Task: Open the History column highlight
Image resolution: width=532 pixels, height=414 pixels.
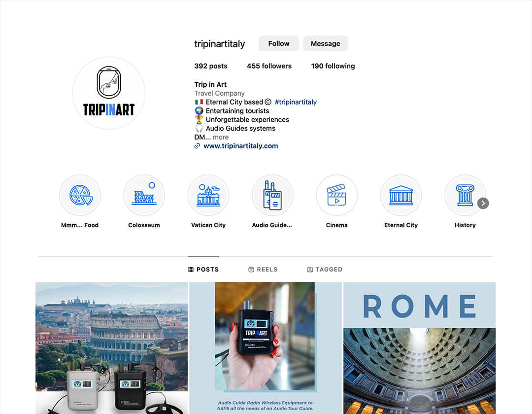Action: (465, 195)
